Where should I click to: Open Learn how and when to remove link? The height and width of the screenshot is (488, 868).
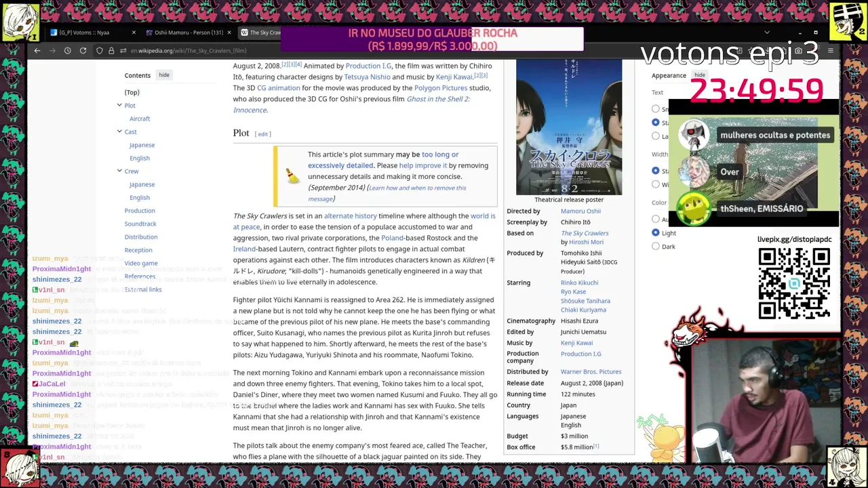387,193
